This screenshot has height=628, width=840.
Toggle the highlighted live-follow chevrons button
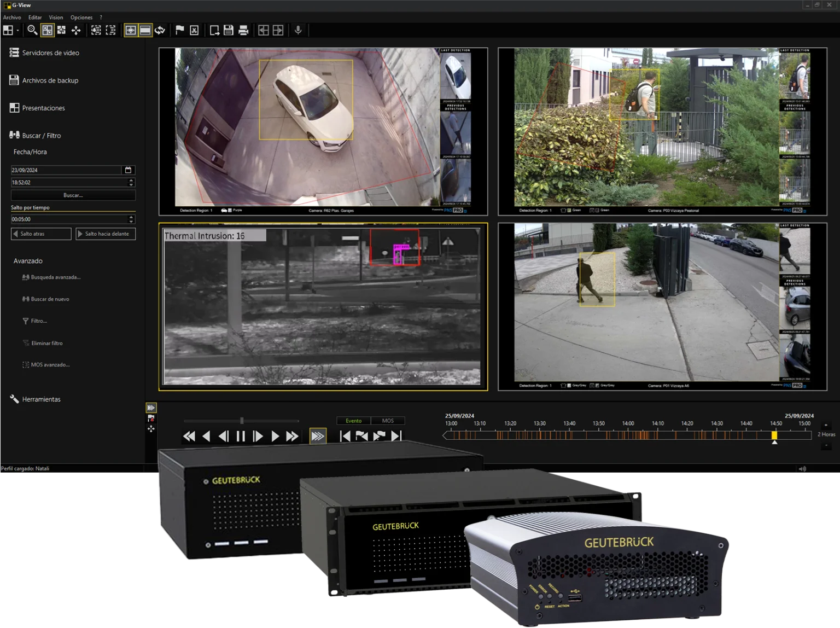[x=318, y=436]
